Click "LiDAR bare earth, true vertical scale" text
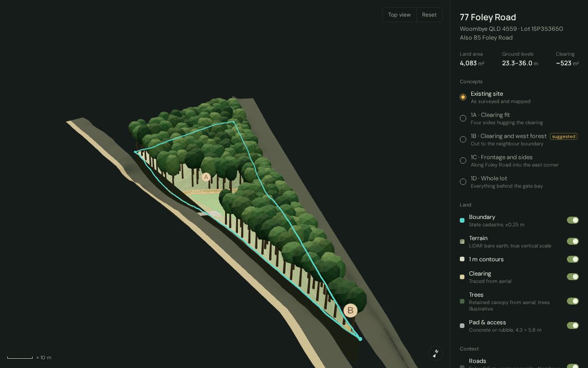588x368 pixels. click(x=510, y=246)
